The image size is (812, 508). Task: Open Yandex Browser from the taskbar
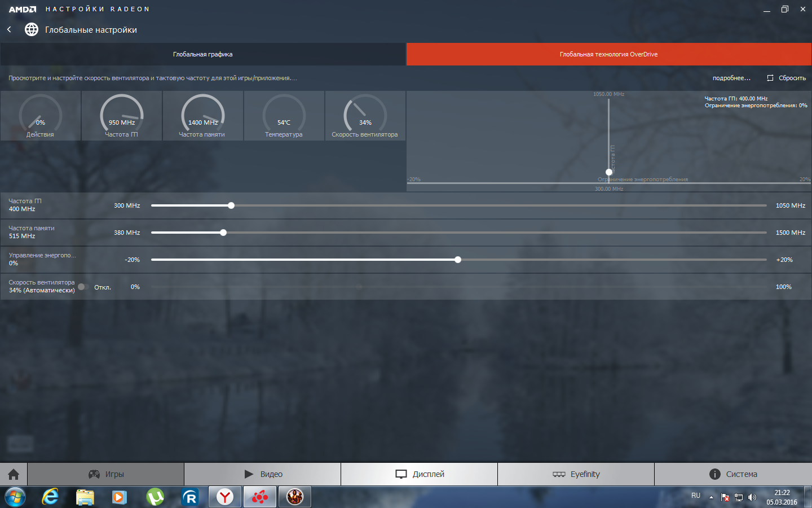pyautogui.click(x=225, y=497)
